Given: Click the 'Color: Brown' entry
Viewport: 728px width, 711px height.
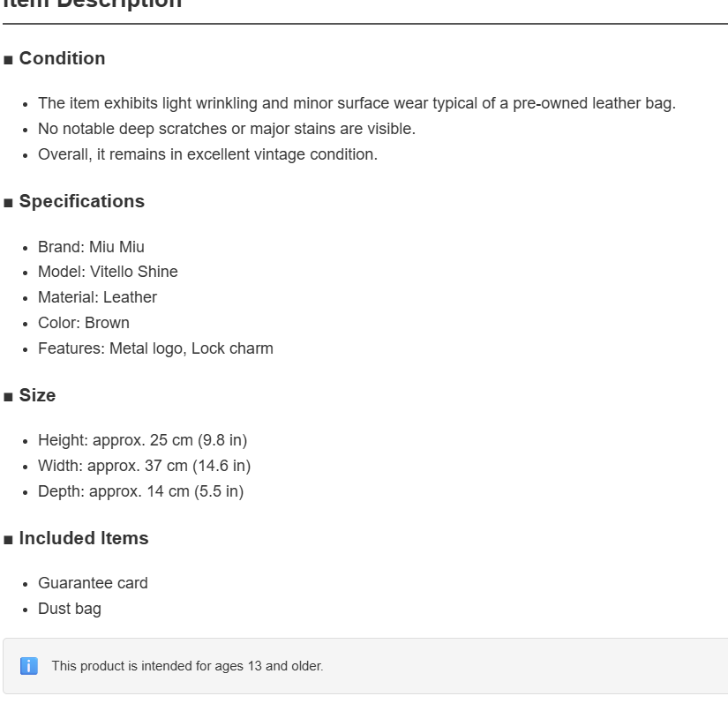Looking at the screenshot, I should [84, 323].
